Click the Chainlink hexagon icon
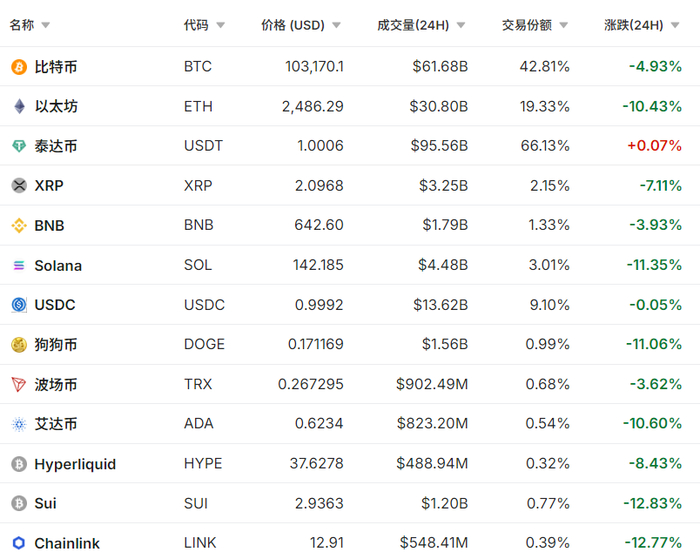 [19, 543]
